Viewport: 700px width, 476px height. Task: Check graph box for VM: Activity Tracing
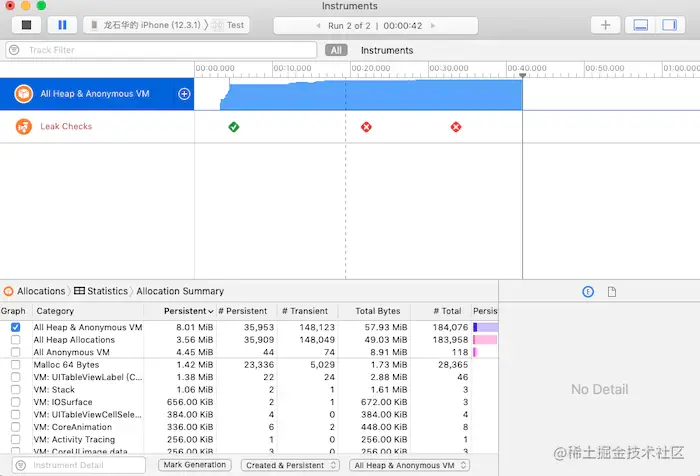pos(15,440)
